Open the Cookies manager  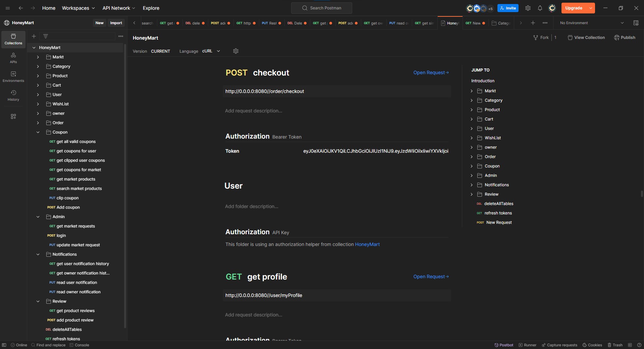(592, 345)
